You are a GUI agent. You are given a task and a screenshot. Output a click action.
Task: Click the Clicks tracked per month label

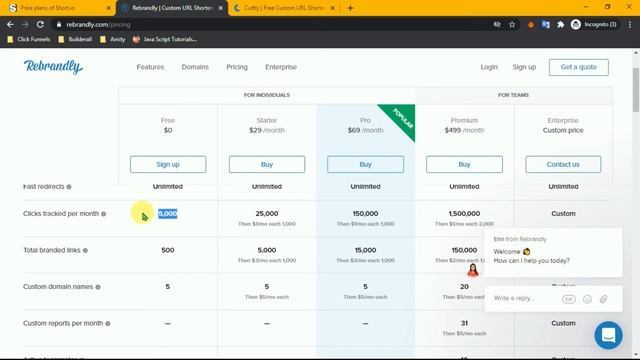tap(61, 213)
